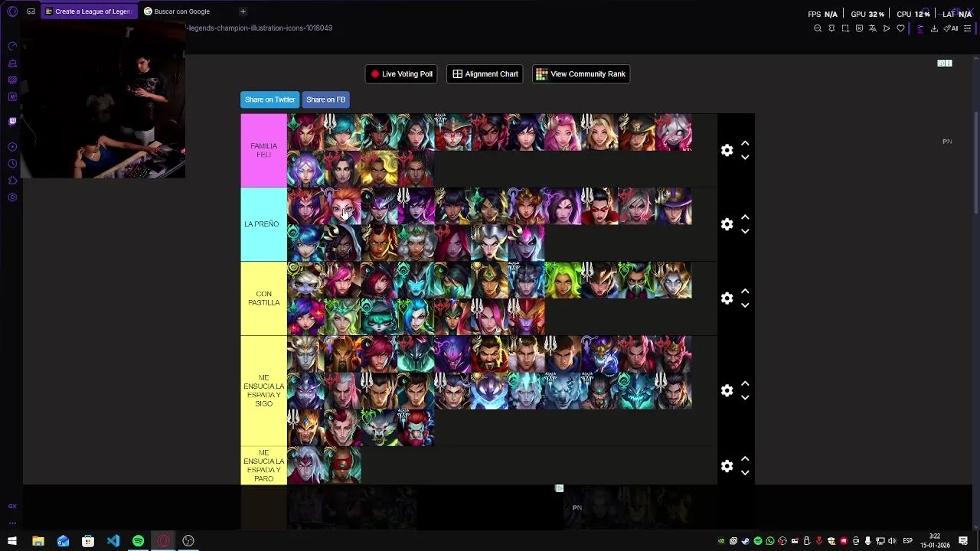This screenshot has height=551, width=980.
Task: Open browser Settings gear in sidebar
Action: (x=12, y=197)
